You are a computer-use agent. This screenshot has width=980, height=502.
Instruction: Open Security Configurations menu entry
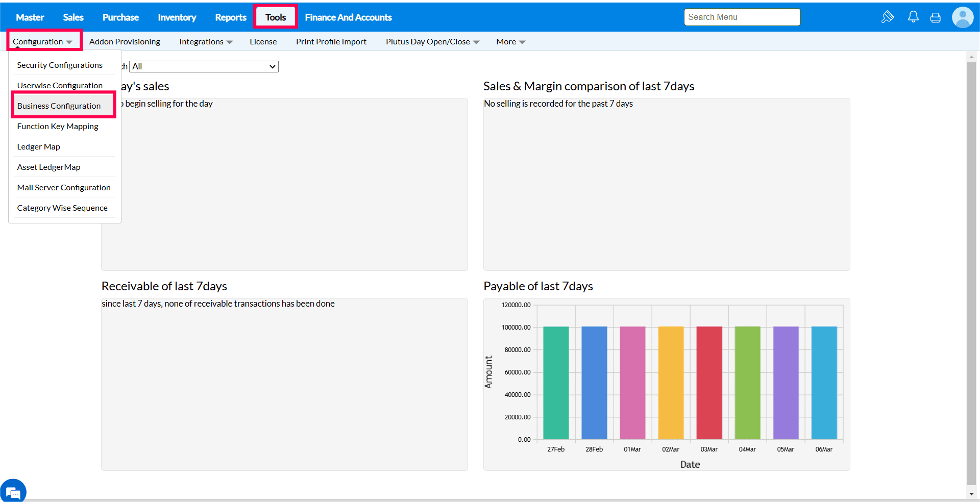(x=60, y=65)
